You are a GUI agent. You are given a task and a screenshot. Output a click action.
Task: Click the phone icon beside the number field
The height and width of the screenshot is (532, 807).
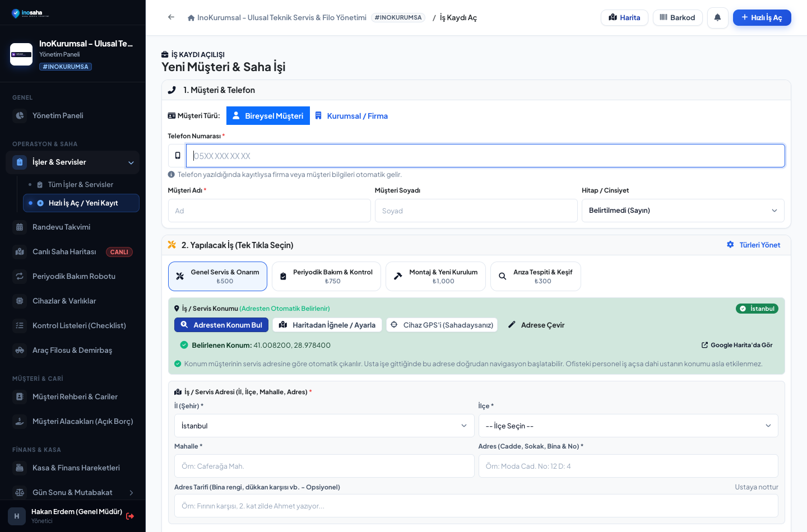tap(178, 156)
